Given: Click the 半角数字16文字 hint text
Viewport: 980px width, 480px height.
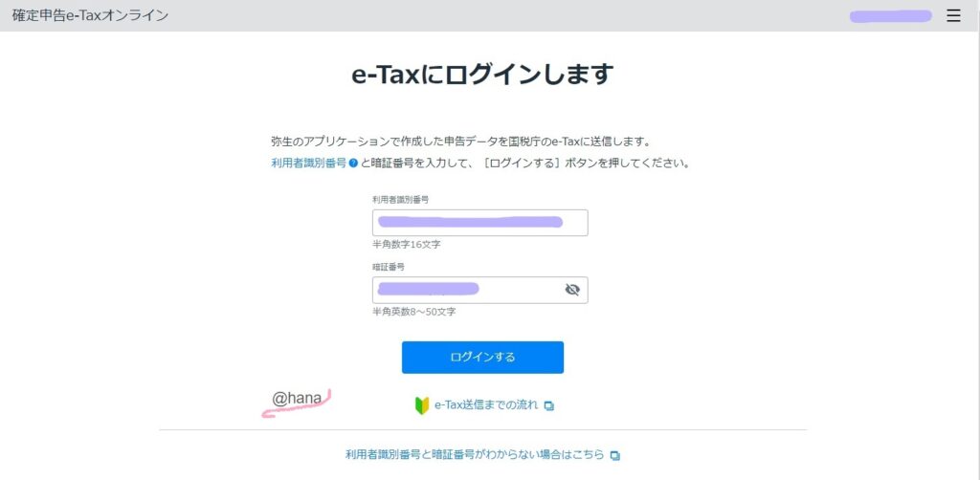Looking at the screenshot, I should click(x=407, y=245).
